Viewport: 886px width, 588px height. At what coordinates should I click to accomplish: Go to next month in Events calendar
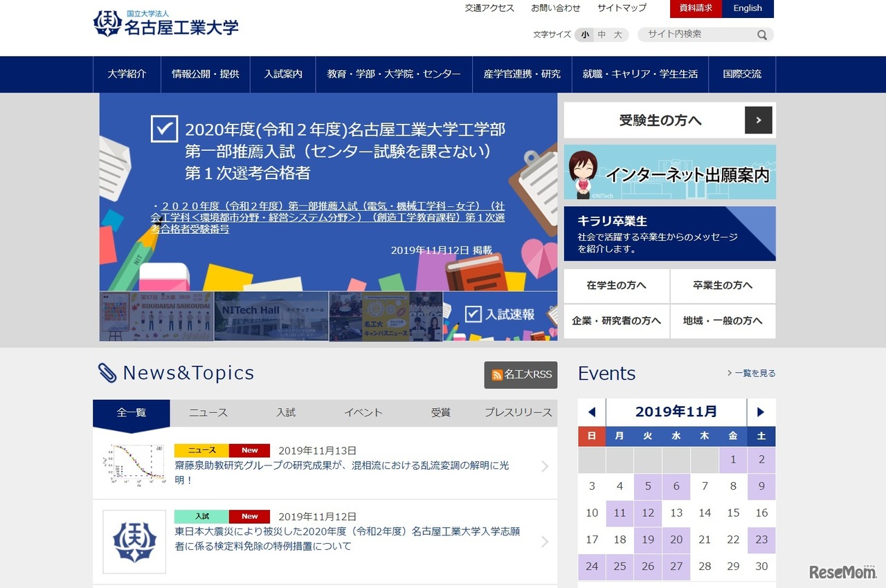coord(761,412)
